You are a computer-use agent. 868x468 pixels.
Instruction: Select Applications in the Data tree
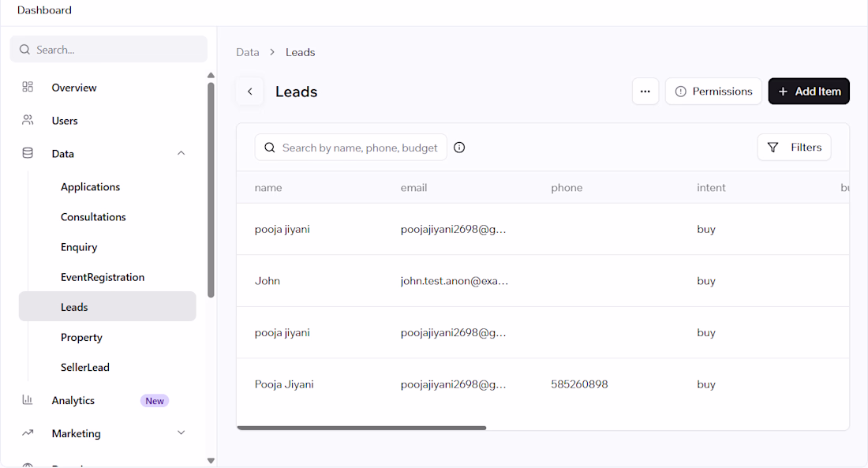90,187
